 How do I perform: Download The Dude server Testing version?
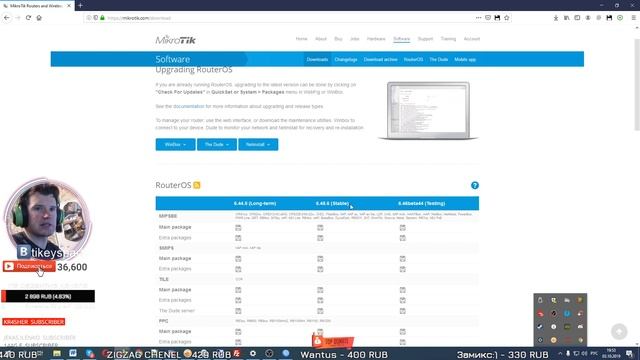[x=402, y=311]
